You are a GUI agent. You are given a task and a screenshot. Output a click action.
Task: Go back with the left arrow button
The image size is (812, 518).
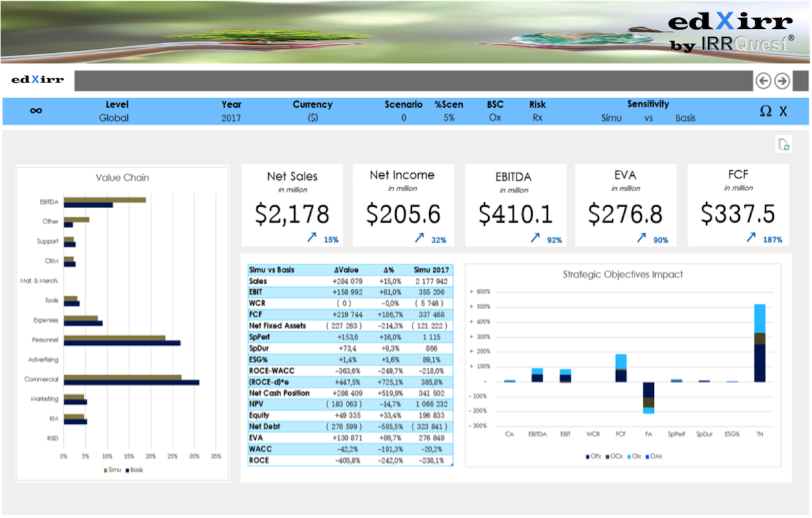pyautogui.click(x=763, y=81)
